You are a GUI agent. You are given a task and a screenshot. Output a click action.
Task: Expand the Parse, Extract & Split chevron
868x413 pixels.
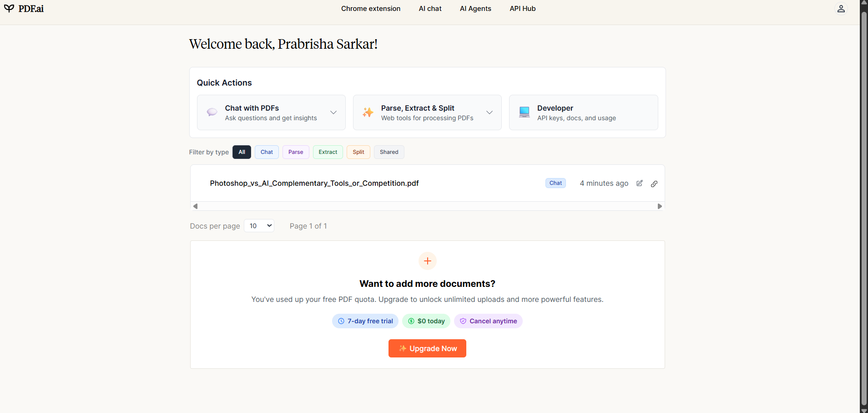coord(490,112)
